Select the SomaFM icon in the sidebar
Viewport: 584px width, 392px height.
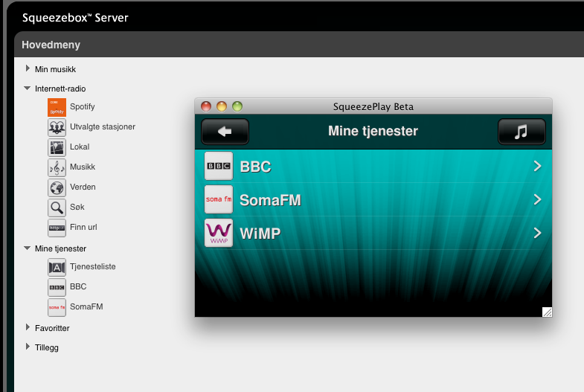(x=57, y=306)
